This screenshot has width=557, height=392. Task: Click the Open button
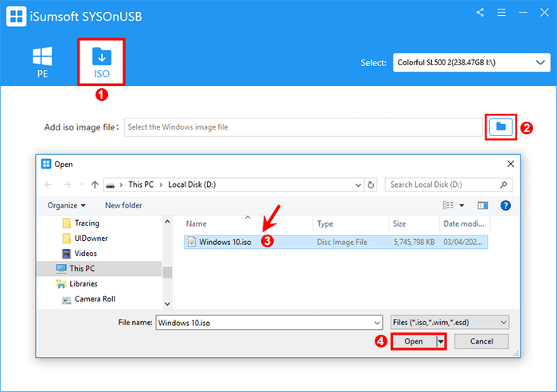point(414,342)
